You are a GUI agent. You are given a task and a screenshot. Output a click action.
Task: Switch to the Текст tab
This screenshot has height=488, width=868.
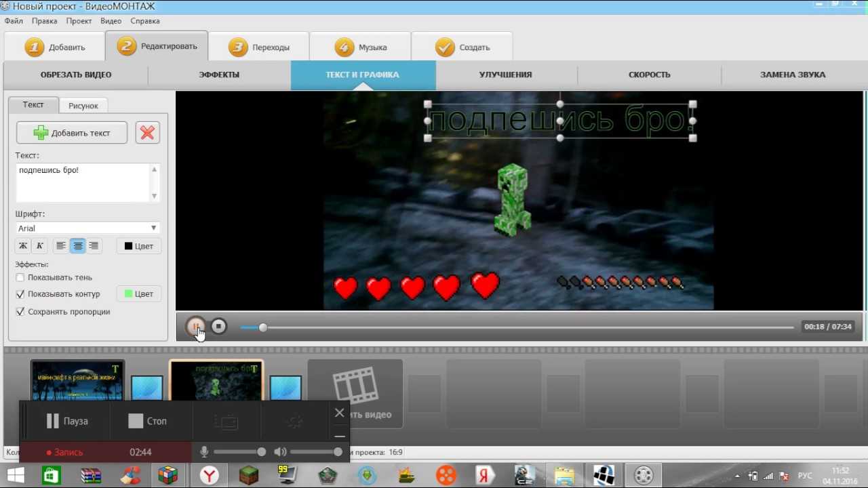point(33,105)
